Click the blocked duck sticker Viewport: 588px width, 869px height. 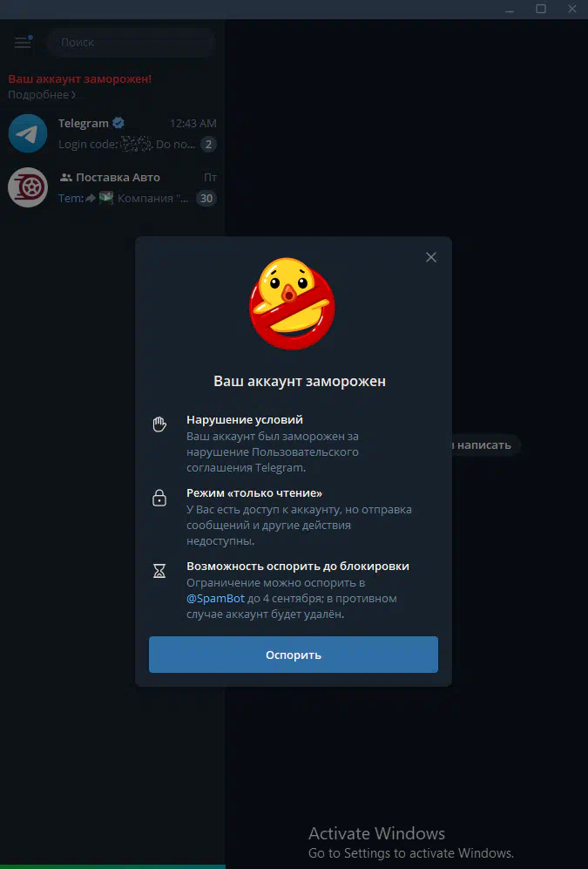[x=293, y=303]
